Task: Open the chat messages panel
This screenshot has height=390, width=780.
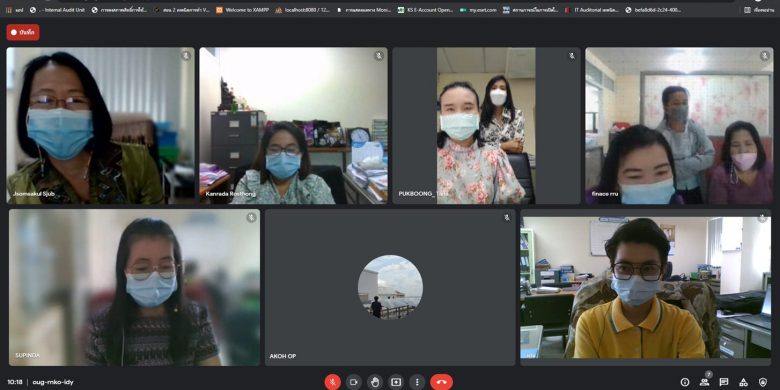Action: pyautogui.click(x=724, y=382)
